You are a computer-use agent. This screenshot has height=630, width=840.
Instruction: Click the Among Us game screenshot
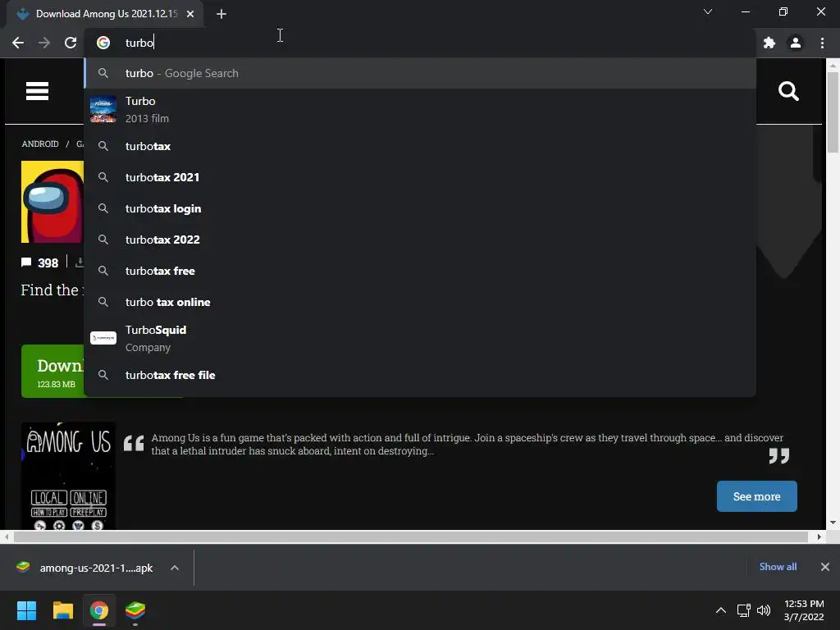point(68,477)
